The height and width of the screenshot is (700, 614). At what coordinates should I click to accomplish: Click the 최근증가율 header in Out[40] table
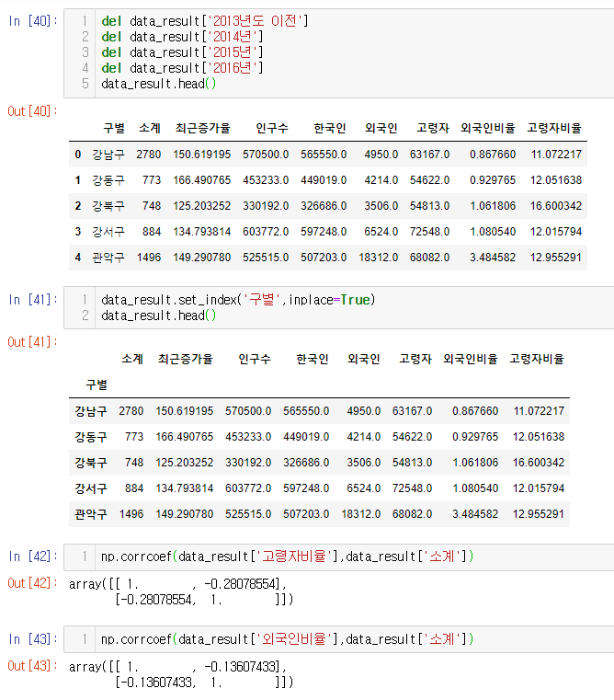click(x=202, y=128)
